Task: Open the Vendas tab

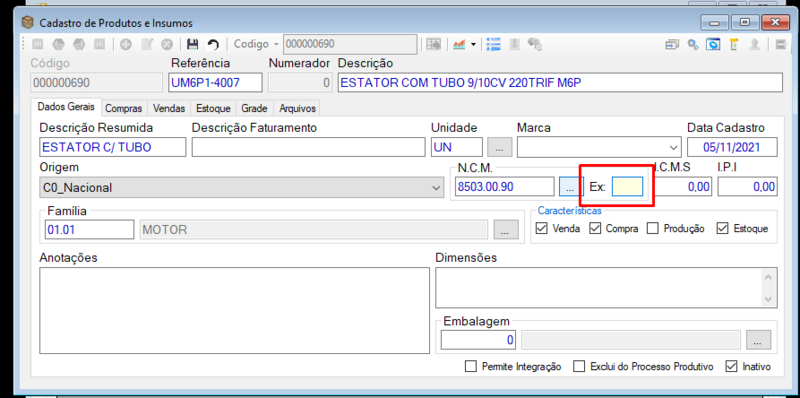Action: 169,108
